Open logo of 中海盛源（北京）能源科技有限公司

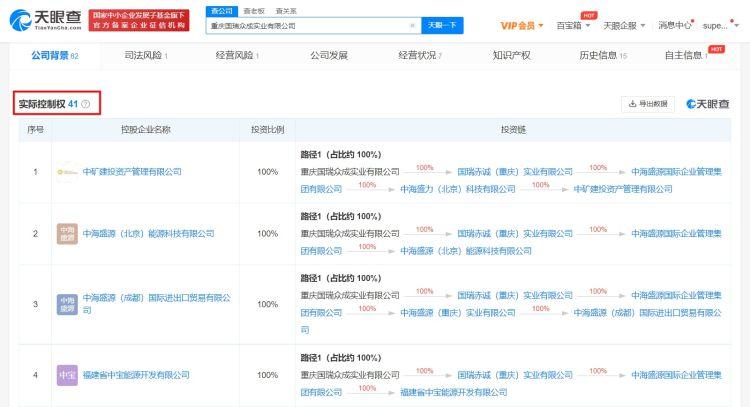tap(67, 234)
